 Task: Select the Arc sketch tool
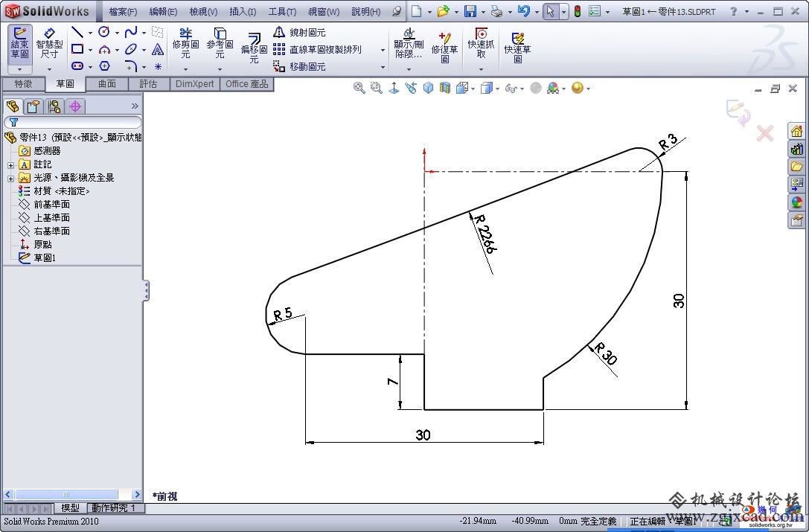coord(104,50)
